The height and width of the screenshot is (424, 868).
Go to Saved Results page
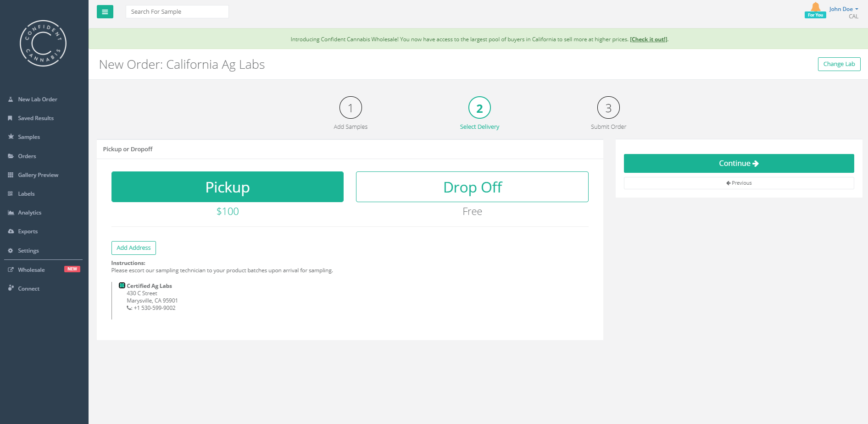click(x=36, y=118)
